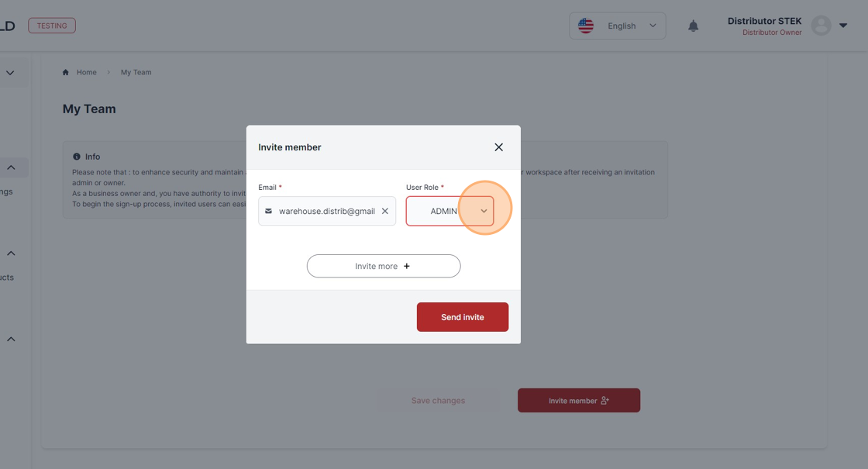
Task: Go to the Home breadcrumb link
Action: (x=86, y=72)
